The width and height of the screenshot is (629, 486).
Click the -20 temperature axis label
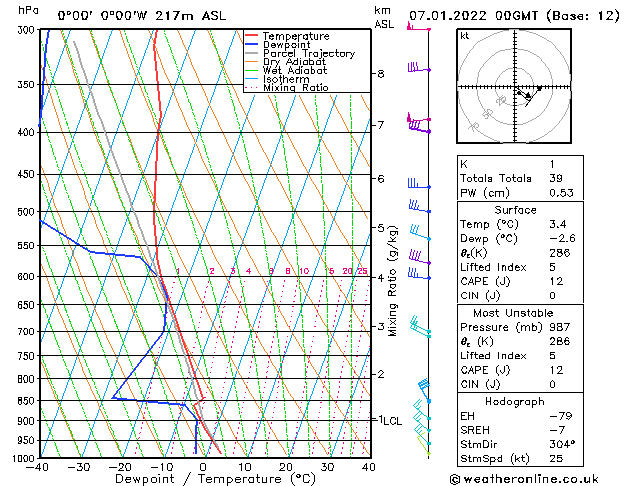coord(120,467)
